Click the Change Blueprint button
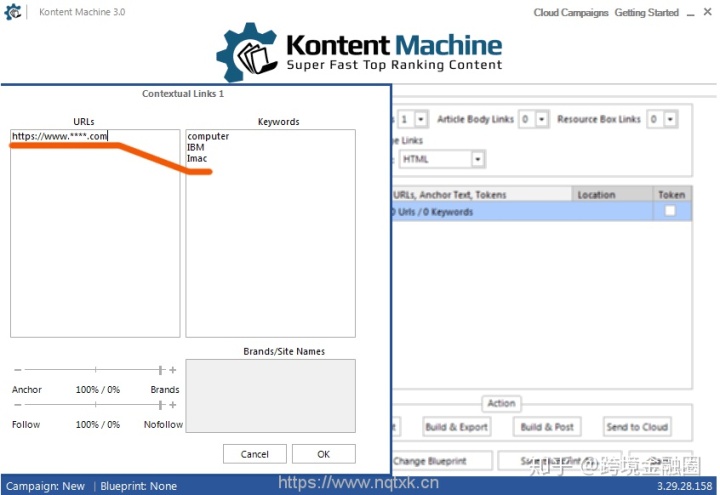720x495 pixels. click(x=442, y=461)
